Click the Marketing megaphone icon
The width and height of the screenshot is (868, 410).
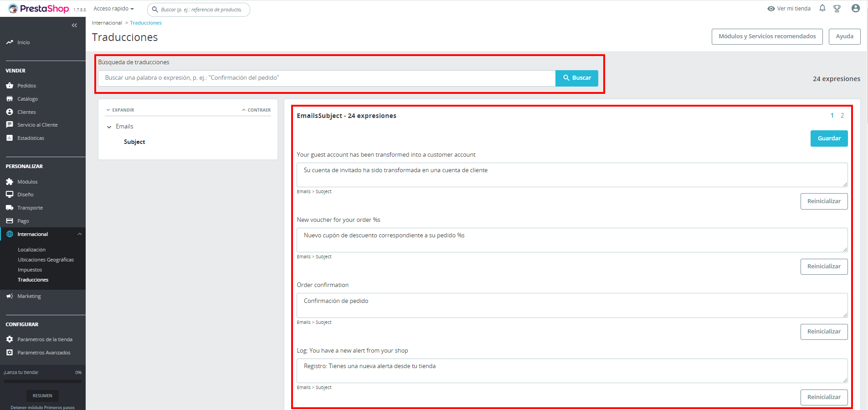[10, 296]
